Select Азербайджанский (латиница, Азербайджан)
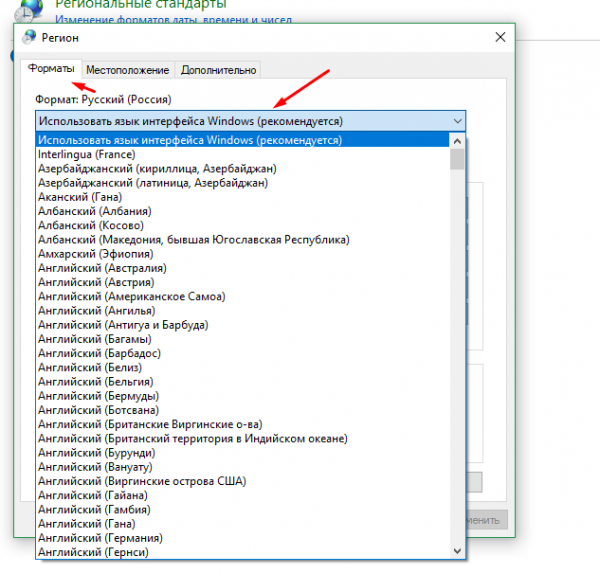The image size is (600, 574). pyautogui.click(x=243, y=183)
